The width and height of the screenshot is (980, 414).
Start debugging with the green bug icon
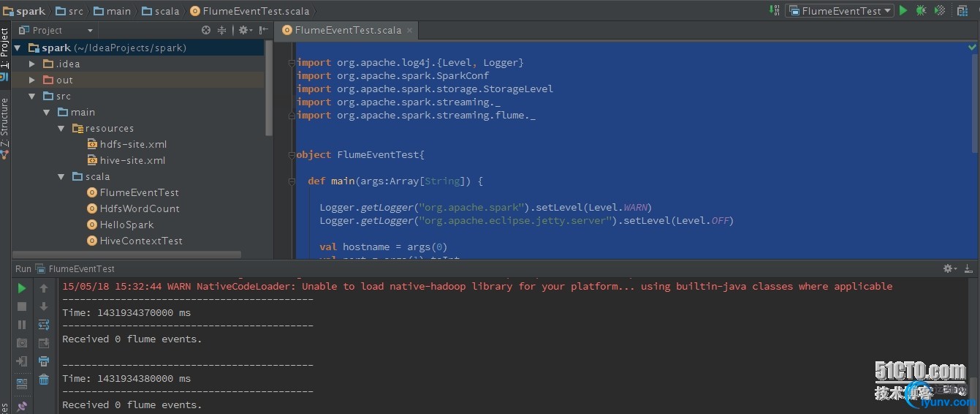tap(922, 10)
